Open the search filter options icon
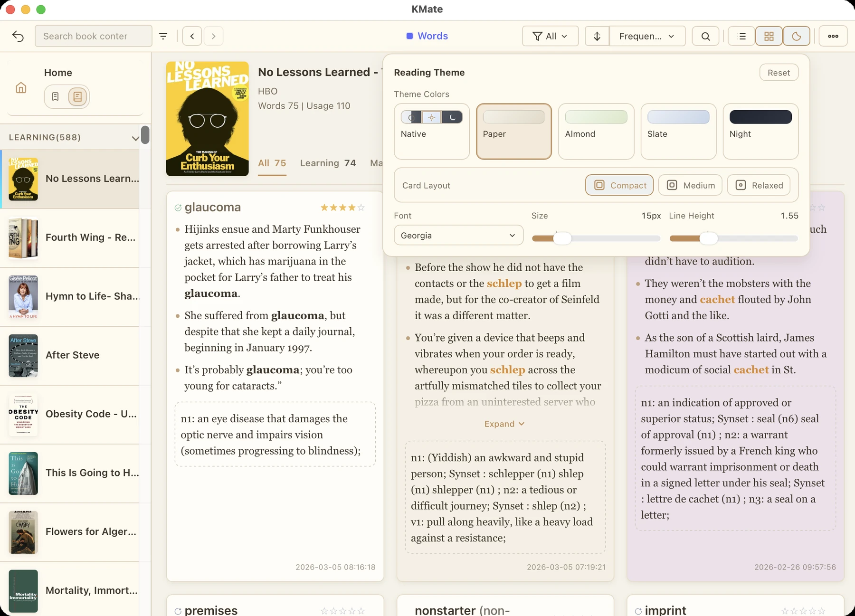The image size is (855, 616). tap(163, 36)
